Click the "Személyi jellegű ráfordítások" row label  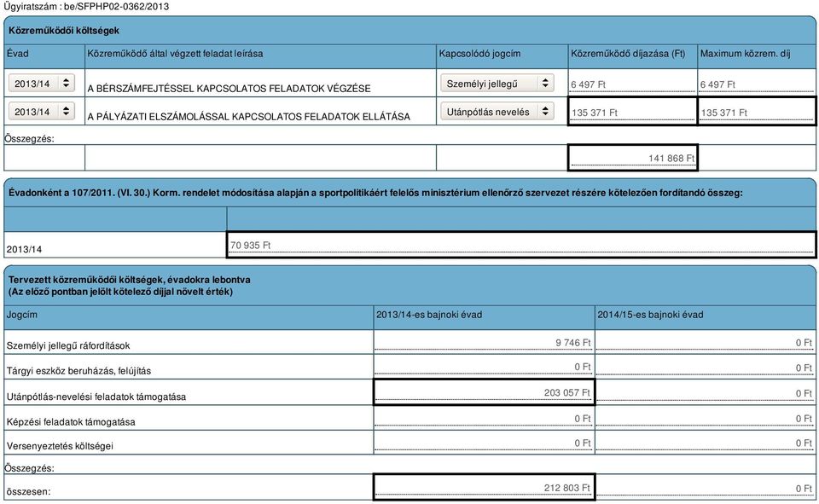click(x=68, y=345)
